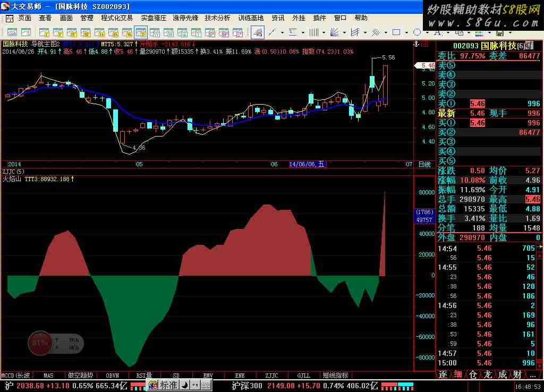Open dropdown arrow beside parallel channel tool
This screenshot has height=392, width=544.
[x=365, y=32]
